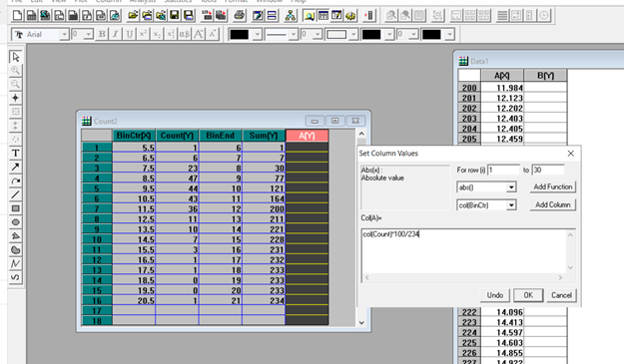Toggle Italic text formatting

pyautogui.click(x=116, y=34)
